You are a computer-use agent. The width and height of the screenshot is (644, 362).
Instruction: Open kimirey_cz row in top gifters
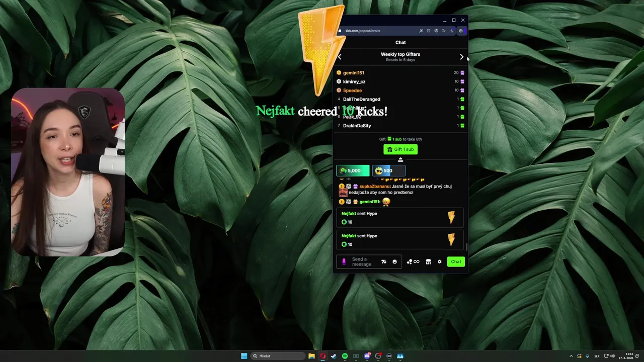click(x=400, y=81)
